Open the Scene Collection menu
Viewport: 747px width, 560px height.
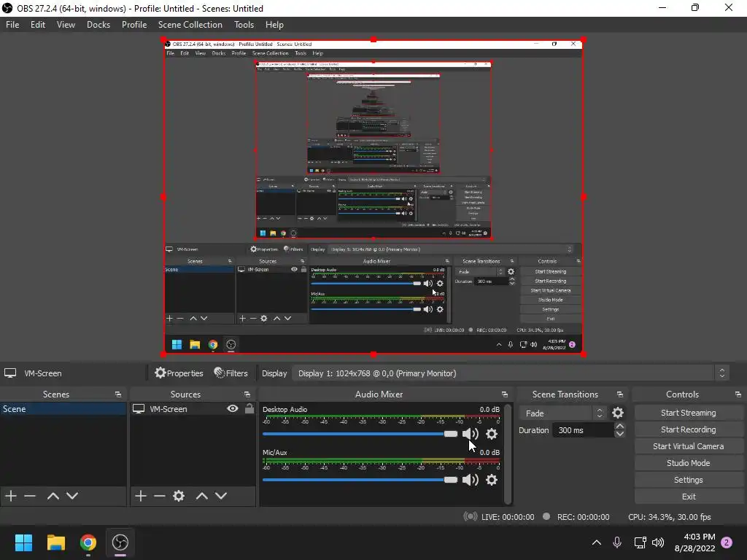point(190,25)
